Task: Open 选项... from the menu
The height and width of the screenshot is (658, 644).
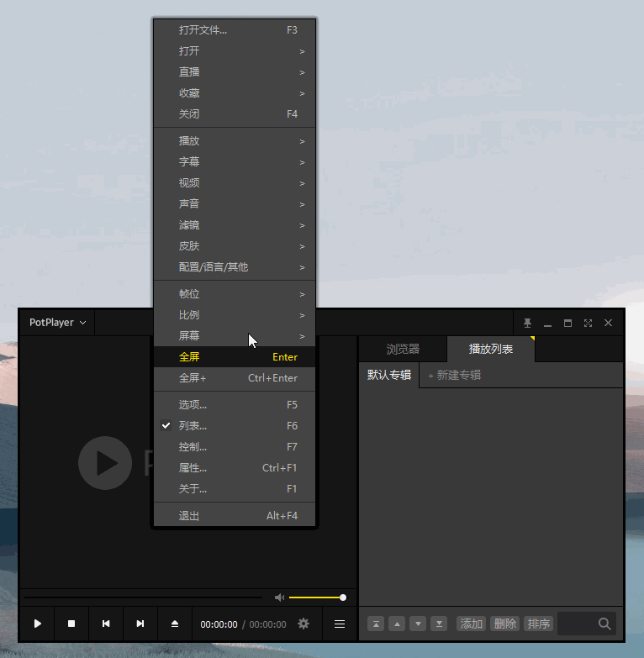Action: point(235,405)
